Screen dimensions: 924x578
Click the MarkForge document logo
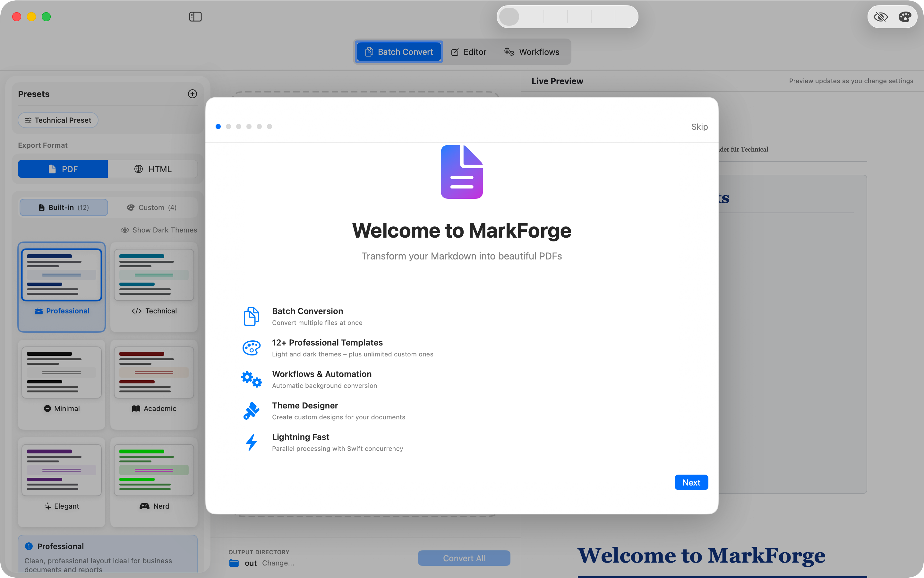tap(462, 172)
